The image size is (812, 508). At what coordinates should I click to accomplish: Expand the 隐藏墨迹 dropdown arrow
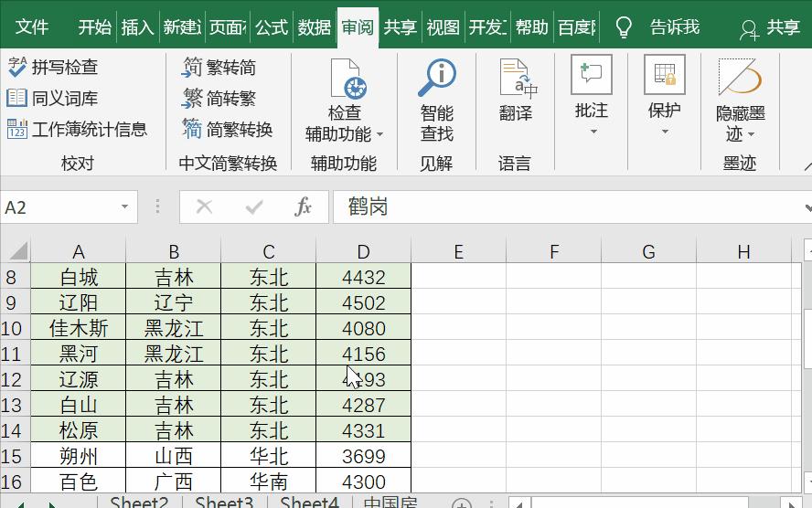752,134
